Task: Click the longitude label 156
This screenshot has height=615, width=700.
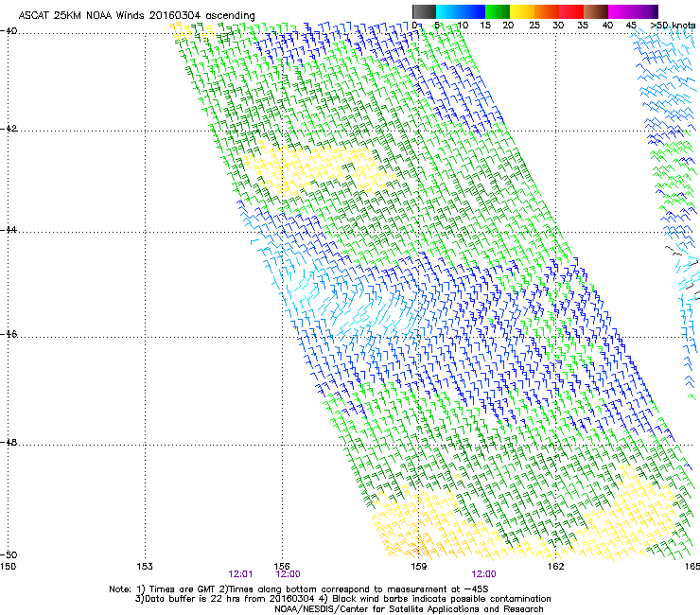Action: click(282, 567)
